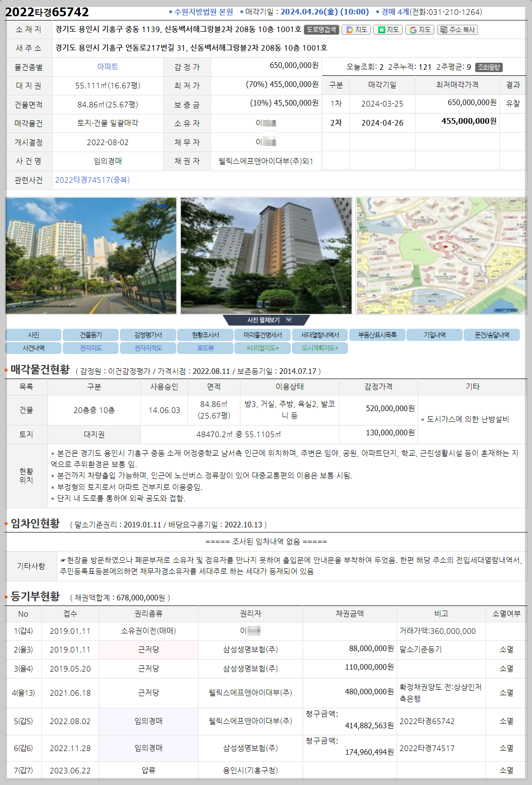Click the 유찰 result cell

[513, 104]
